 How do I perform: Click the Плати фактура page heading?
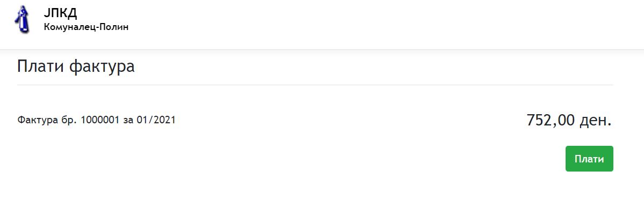(76, 66)
